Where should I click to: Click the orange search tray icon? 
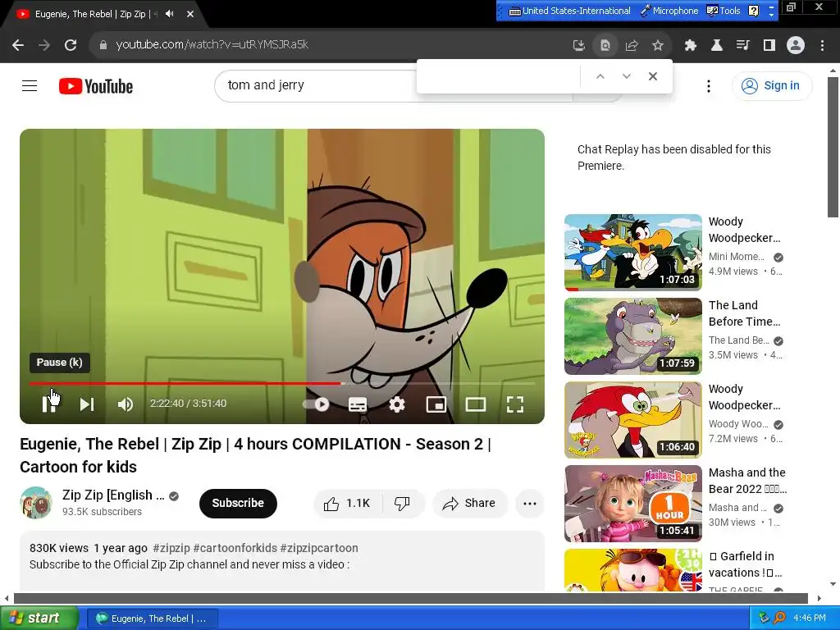click(779, 618)
